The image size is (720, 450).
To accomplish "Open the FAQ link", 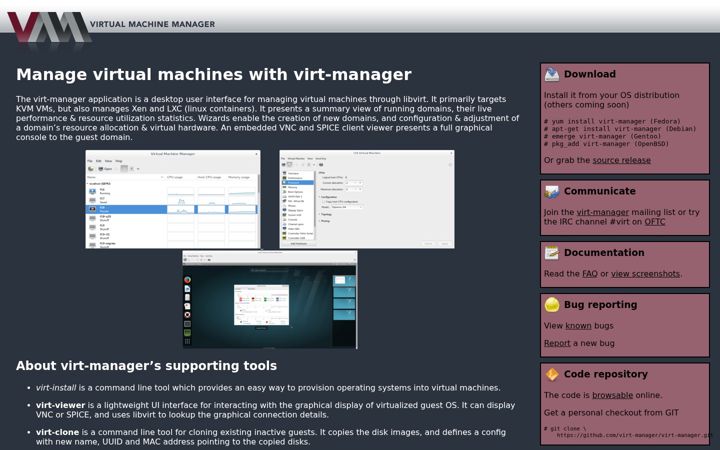I will point(590,274).
